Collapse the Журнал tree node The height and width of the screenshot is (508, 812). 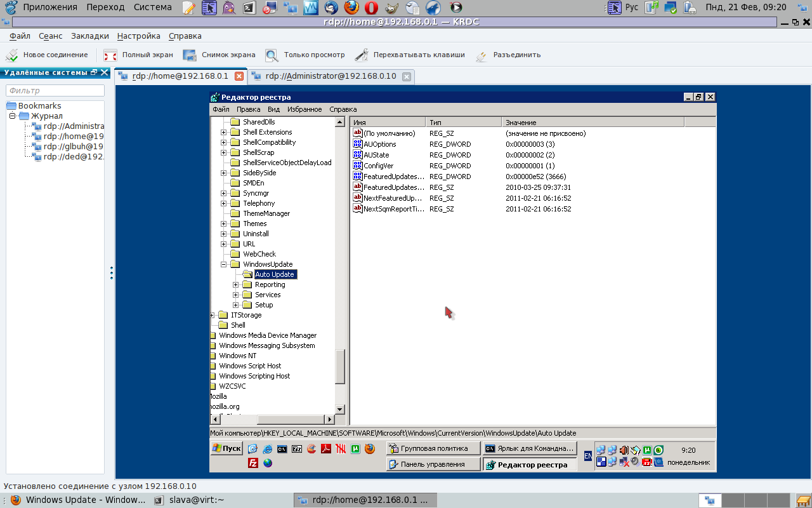tap(12, 116)
